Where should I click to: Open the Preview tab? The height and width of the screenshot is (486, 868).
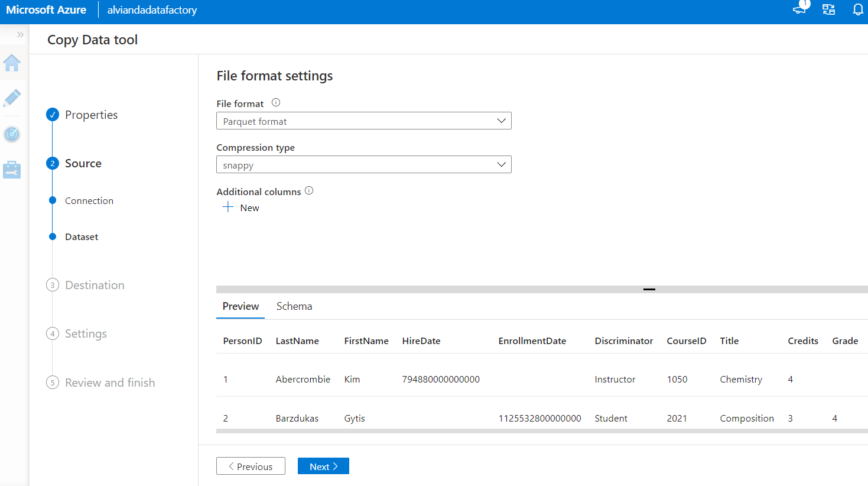pos(240,306)
